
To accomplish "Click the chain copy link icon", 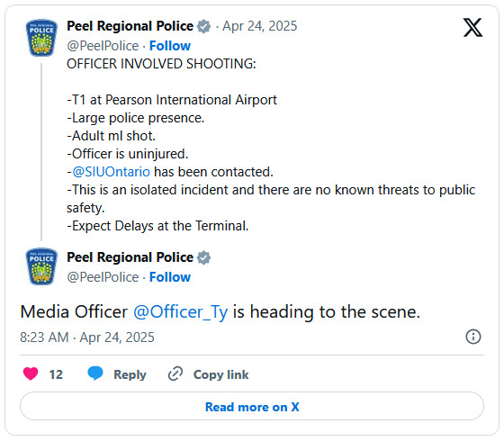I will [175, 373].
